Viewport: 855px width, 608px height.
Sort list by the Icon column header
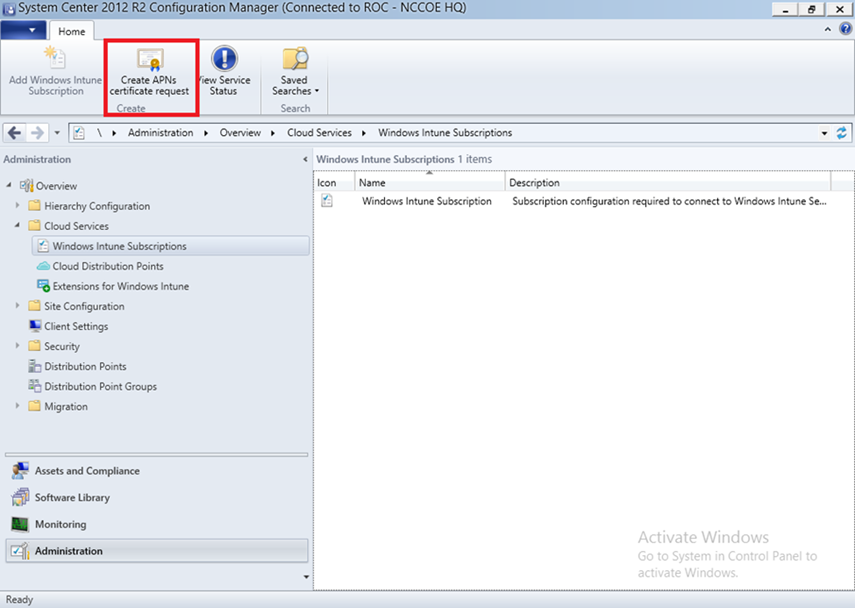coord(334,183)
